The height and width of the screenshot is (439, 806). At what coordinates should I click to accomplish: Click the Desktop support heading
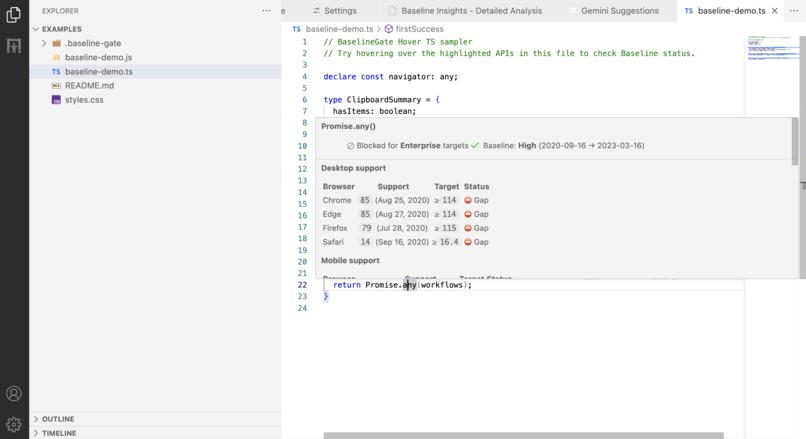(x=353, y=168)
